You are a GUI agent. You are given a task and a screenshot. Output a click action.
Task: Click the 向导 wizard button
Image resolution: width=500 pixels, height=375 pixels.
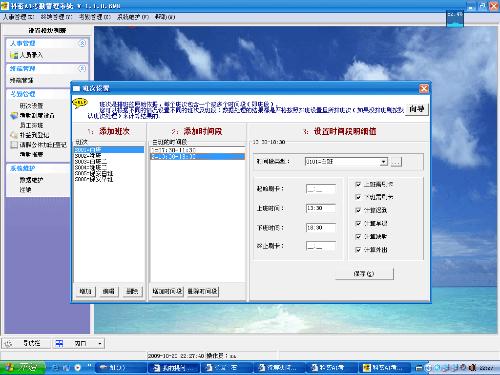(417, 109)
